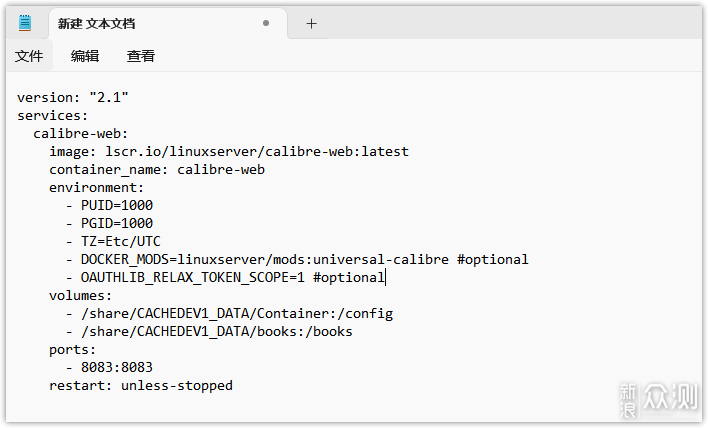Viewport: 708px width, 428px height.
Task: Add a new tab with the plus button
Action: click(x=311, y=23)
